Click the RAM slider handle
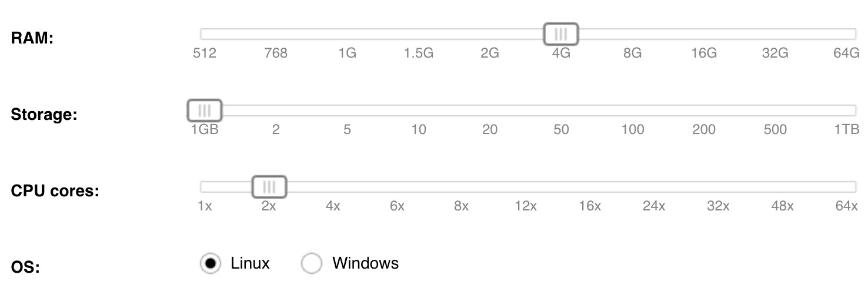Image resolution: width=868 pixels, height=288 pixels. [561, 34]
